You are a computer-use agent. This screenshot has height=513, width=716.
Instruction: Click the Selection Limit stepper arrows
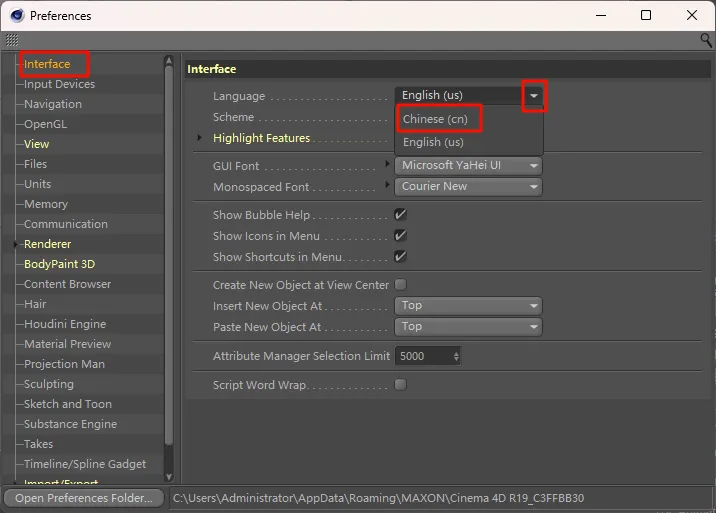tap(456, 356)
